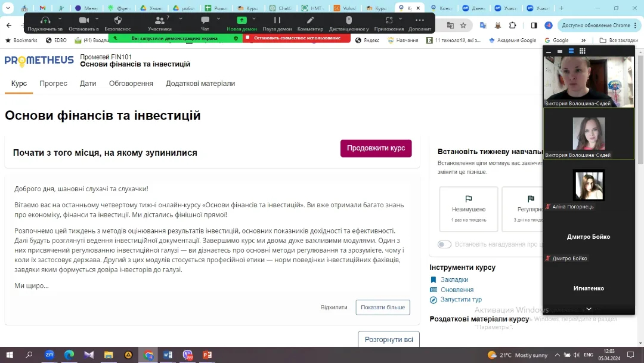Click the Zoom 'More' three-dots icon

pyautogui.click(x=420, y=20)
